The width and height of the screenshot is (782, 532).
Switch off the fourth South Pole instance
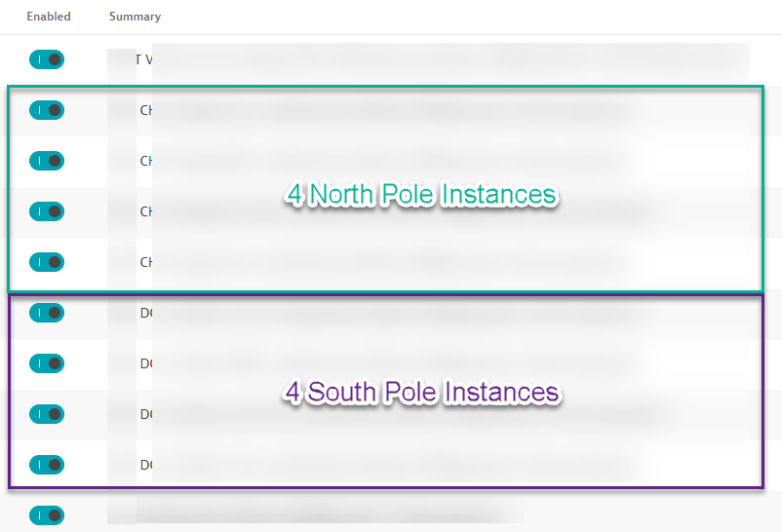pyautogui.click(x=47, y=465)
